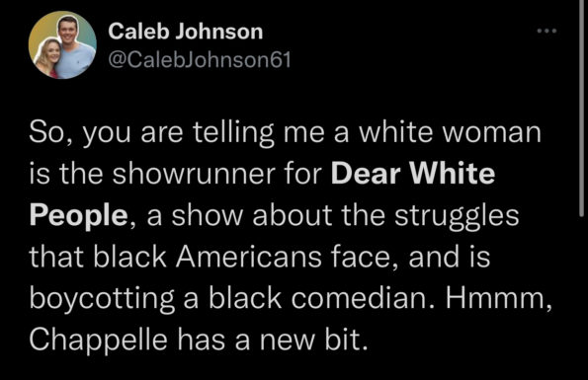Click Caleb Johnson's profile picture
This screenshot has width=588, height=380.
tap(62, 45)
